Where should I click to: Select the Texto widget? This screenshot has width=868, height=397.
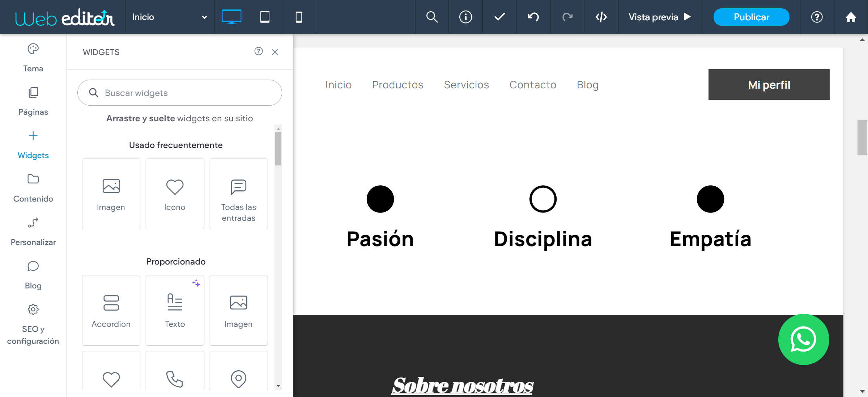pyautogui.click(x=175, y=310)
